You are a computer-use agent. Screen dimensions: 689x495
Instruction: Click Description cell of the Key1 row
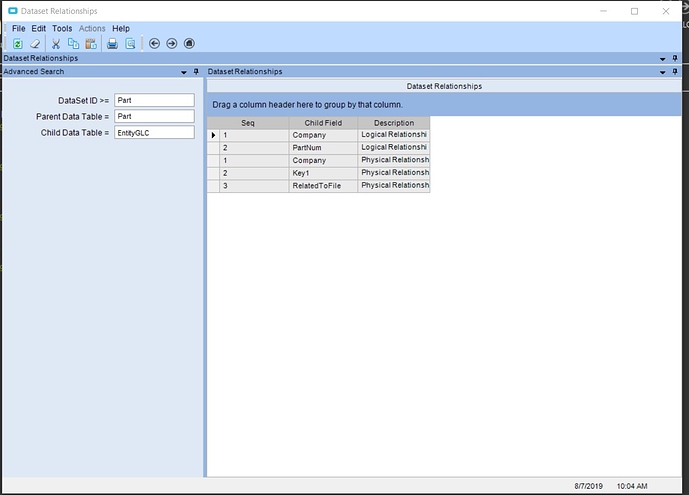click(x=394, y=173)
